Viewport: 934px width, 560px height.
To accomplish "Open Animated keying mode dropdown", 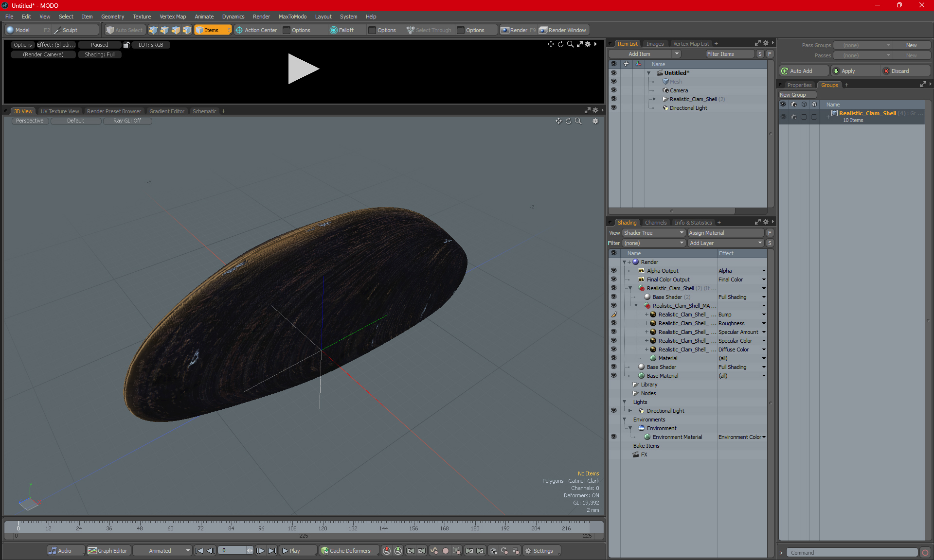I will tap(162, 551).
